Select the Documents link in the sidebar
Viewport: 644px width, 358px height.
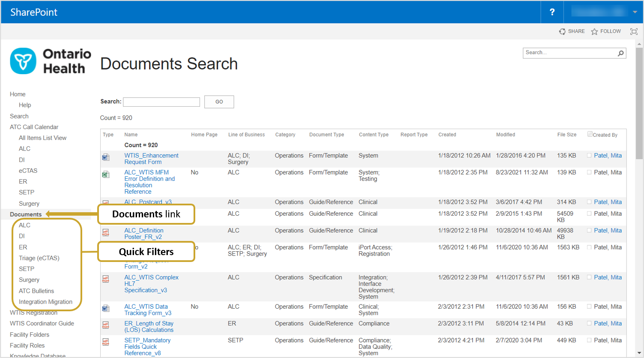coord(26,214)
